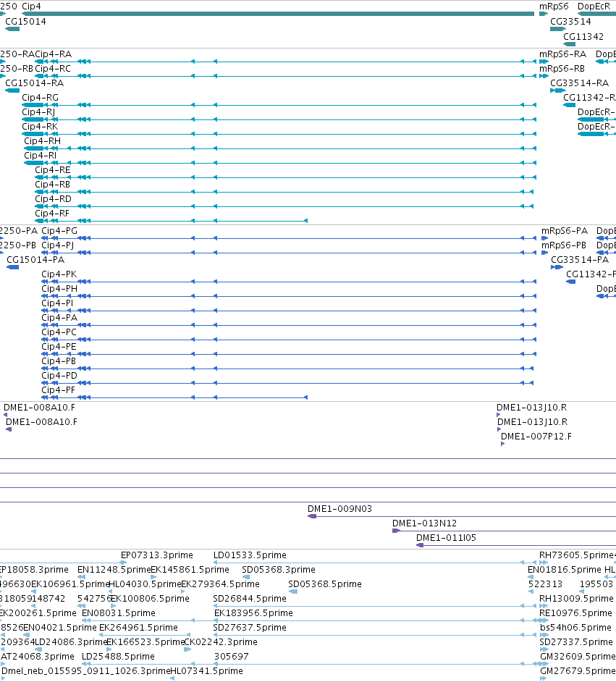616x682 pixels.
Task: Open the CG15014-PA protein label
Action: (35, 260)
